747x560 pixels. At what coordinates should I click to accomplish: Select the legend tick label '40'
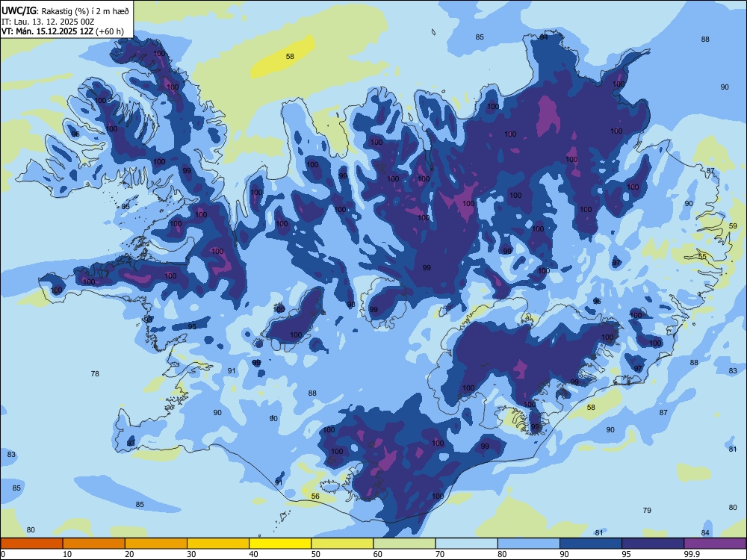[253, 554]
